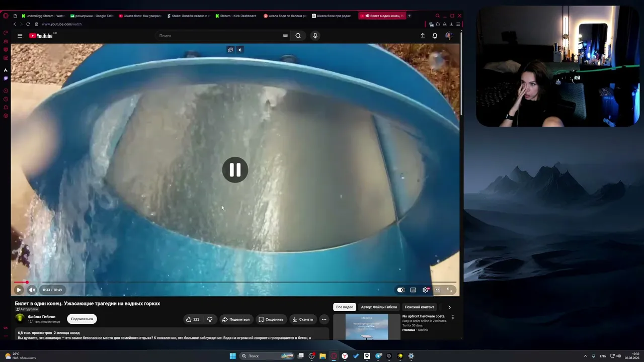Click the 6,8 тыс. просмотров description line
This screenshot has height=362, width=644.
49,333
